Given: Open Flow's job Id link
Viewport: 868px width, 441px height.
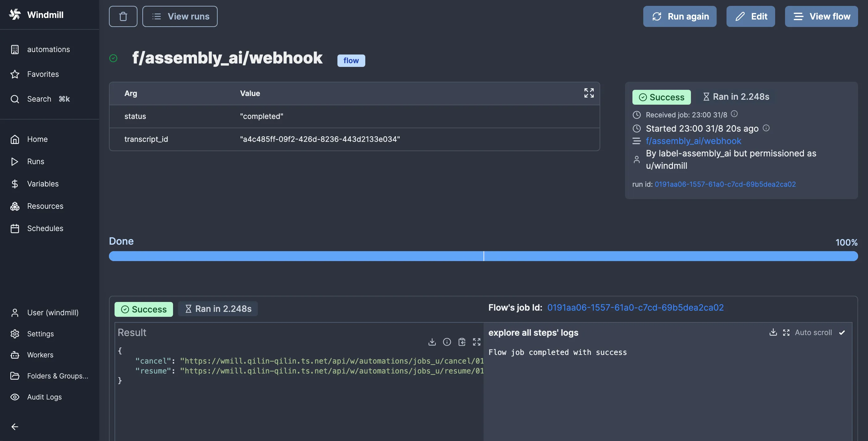Looking at the screenshot, I should click(635, 308).
